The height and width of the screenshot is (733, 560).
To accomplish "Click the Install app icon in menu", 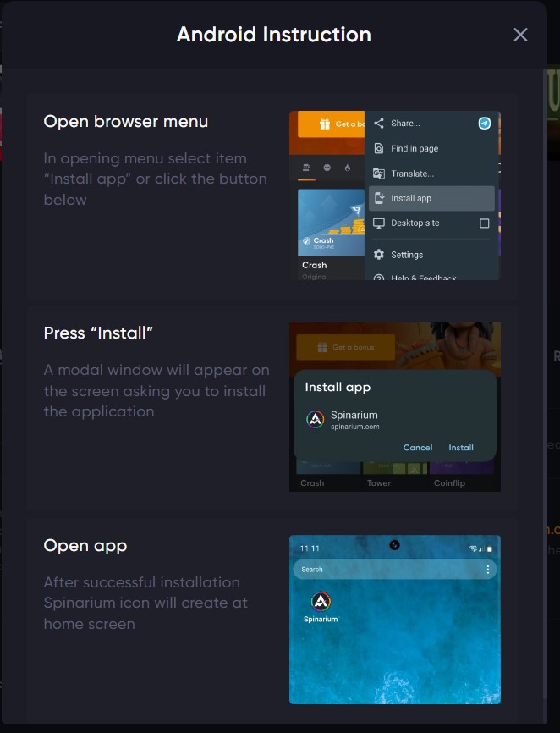I will coord(379,198).
